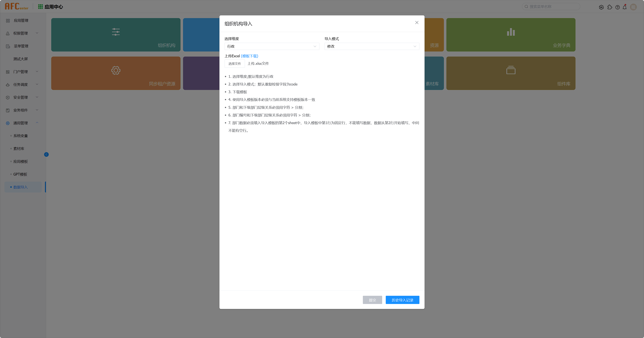Screen dimensions: 644x338
Task: Open the notification bell
Action: (625, 7)
